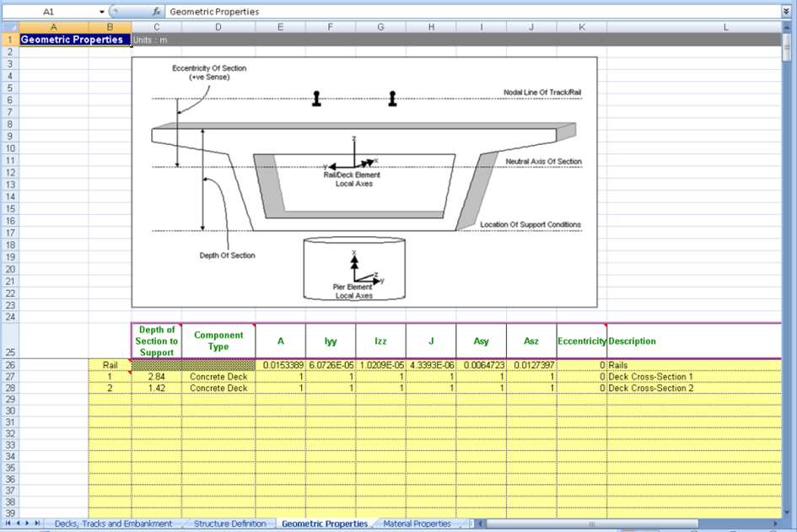797x532 pixels.
Task: Select column E header
Action: click(280, 28)
